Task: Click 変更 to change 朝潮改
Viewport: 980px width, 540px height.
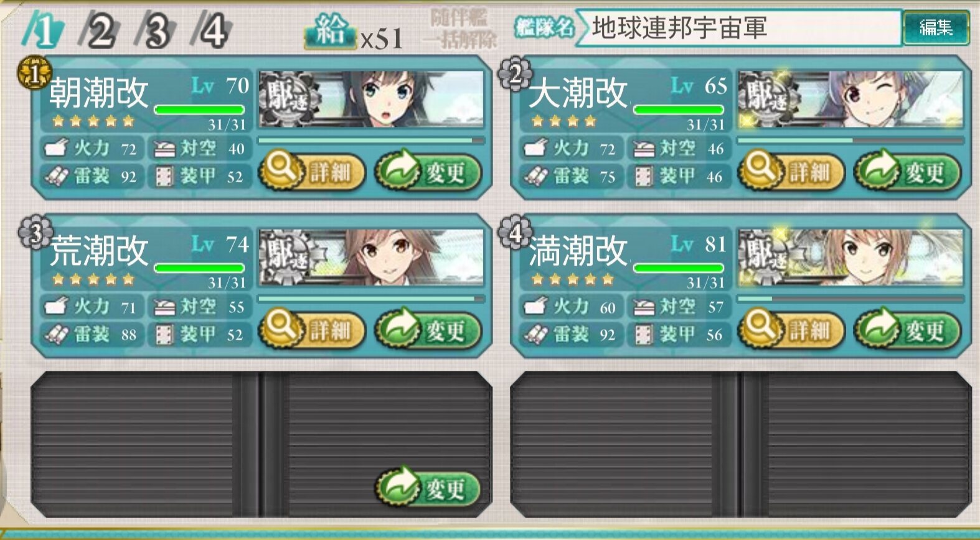Action: coord(428,172)
